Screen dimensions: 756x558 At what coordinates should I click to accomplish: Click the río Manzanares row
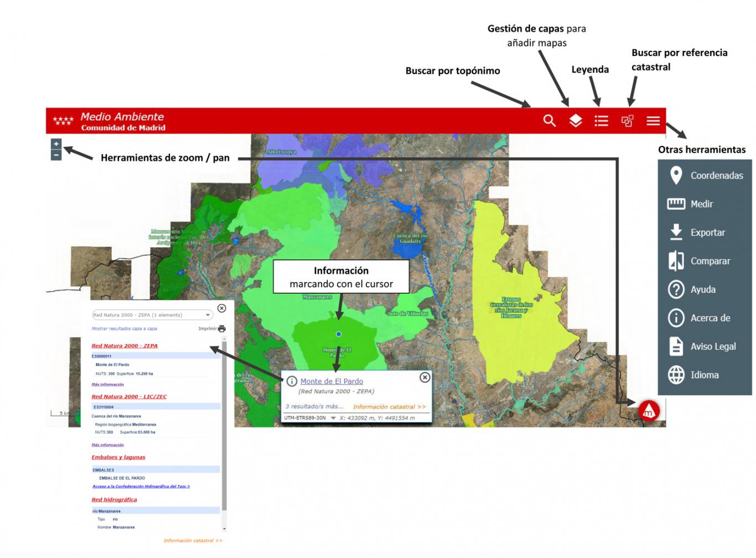coord(156,511)
